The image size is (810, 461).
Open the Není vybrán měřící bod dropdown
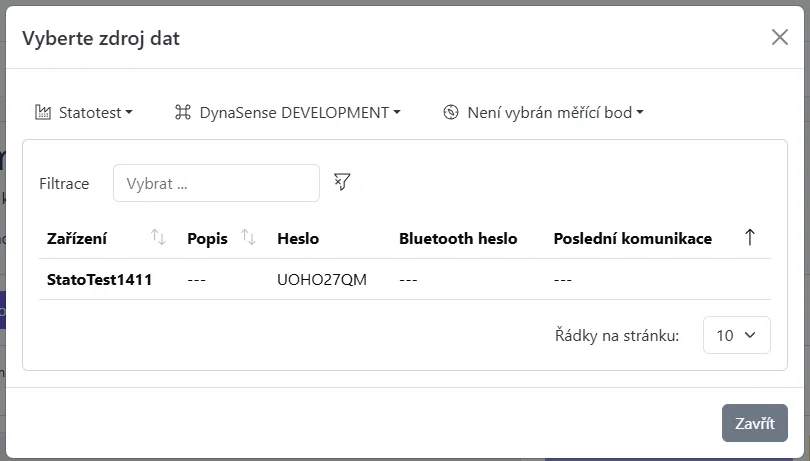click(x=555, y=113)
